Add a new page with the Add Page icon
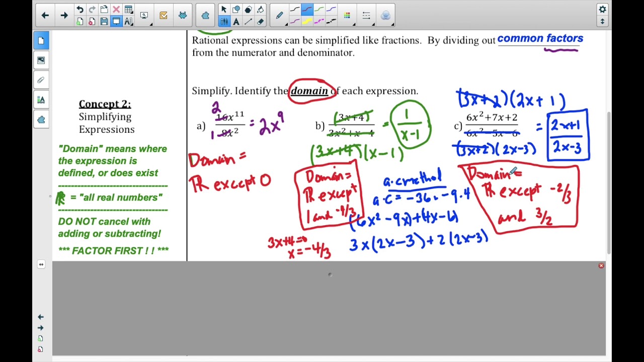The image size is (644, 362). point(80,22)
